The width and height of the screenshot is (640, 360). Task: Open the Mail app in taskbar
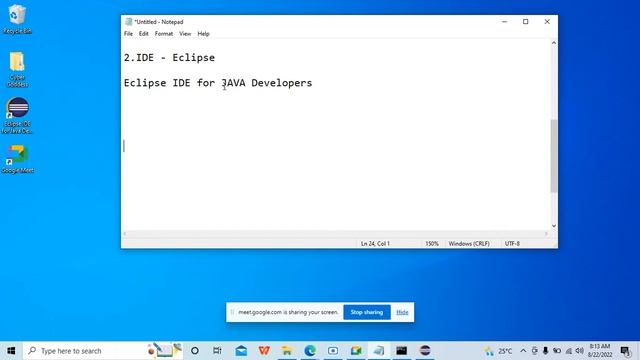click(241, 351)
